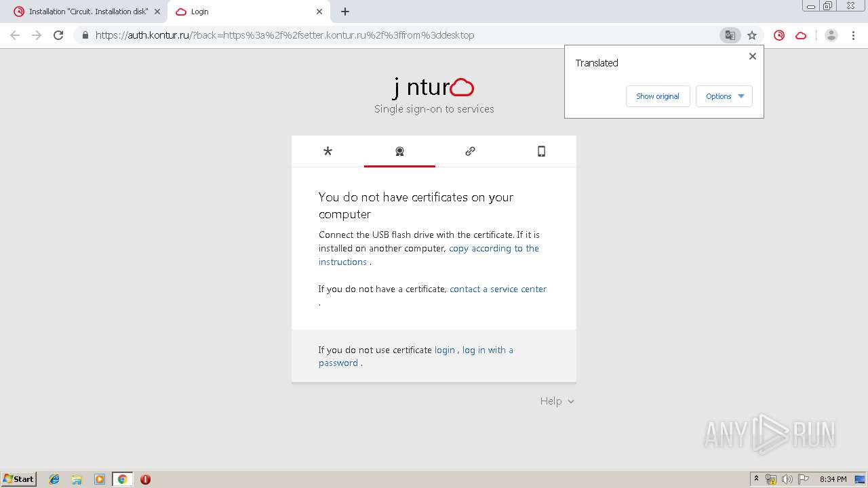Close the Login browser tab
868x488 pixels.
[319, 12]
